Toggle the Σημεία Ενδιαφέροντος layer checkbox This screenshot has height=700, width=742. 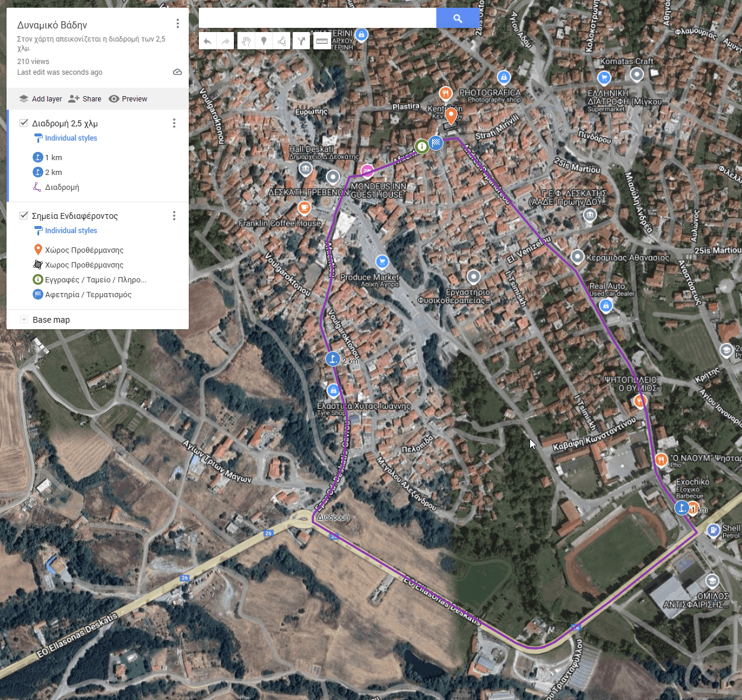pyautogui.click(x=24, y=215)
